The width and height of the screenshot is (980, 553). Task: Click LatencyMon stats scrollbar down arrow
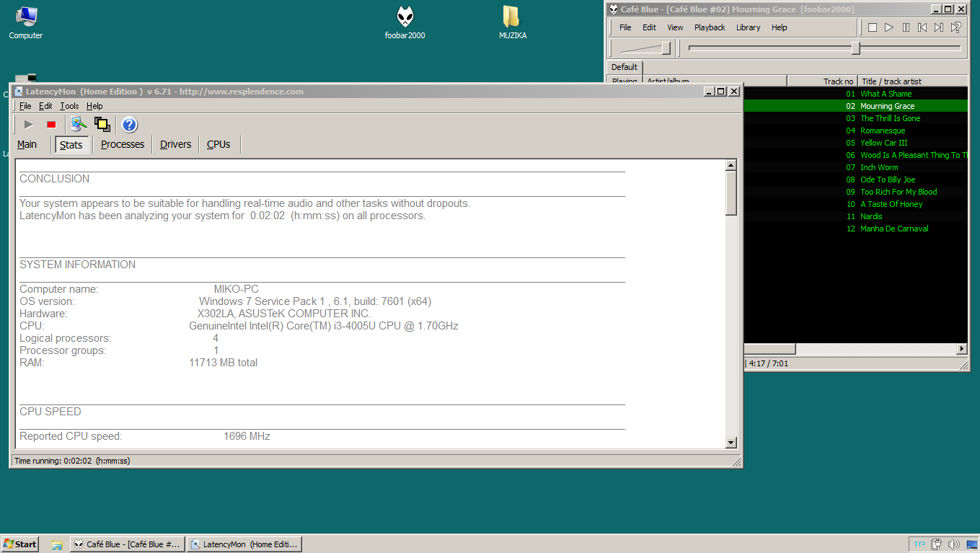[731, 442]
